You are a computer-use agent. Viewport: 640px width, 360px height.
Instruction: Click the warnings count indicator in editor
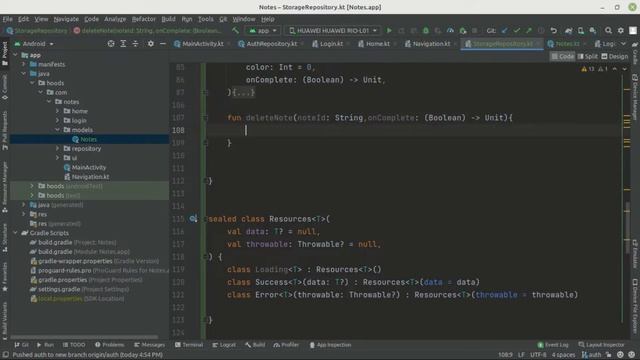point(588,69)
